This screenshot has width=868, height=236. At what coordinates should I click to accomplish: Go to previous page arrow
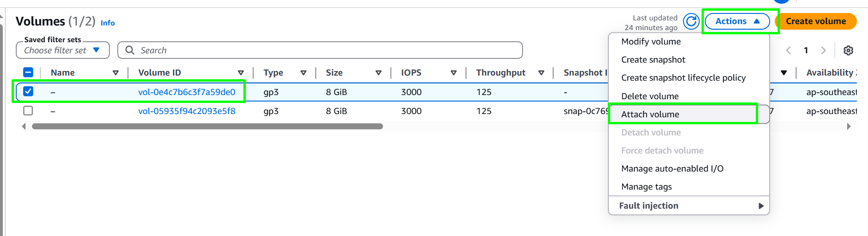788,50
